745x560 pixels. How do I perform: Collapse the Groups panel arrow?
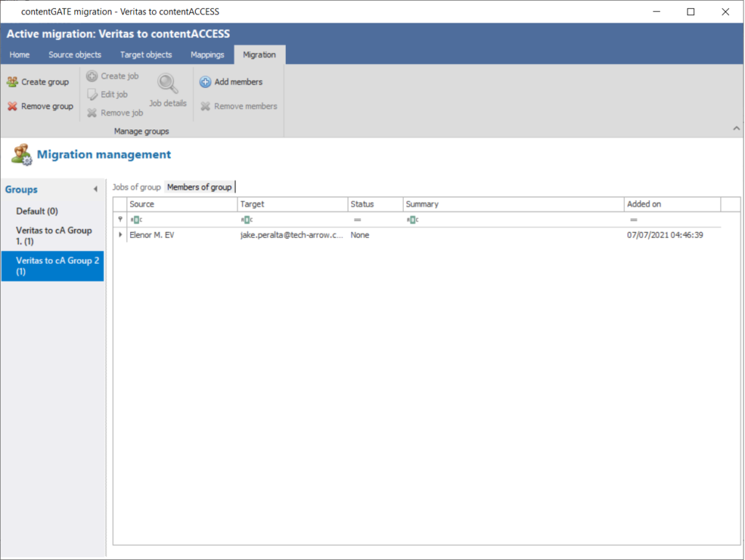(x=95, y=190)
